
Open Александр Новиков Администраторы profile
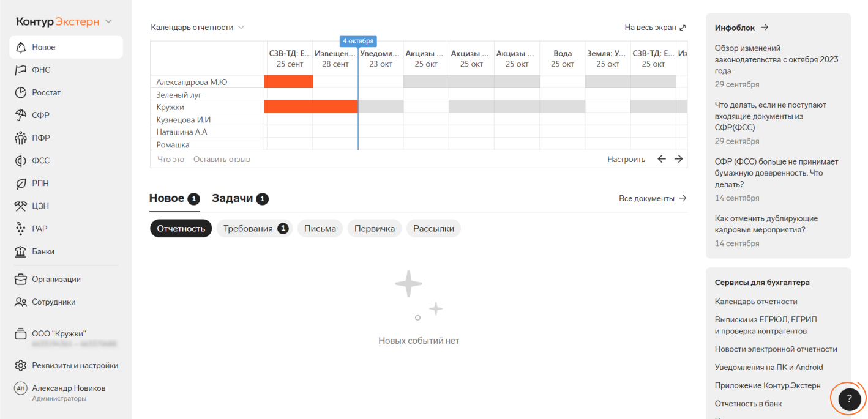pos(59,392)
